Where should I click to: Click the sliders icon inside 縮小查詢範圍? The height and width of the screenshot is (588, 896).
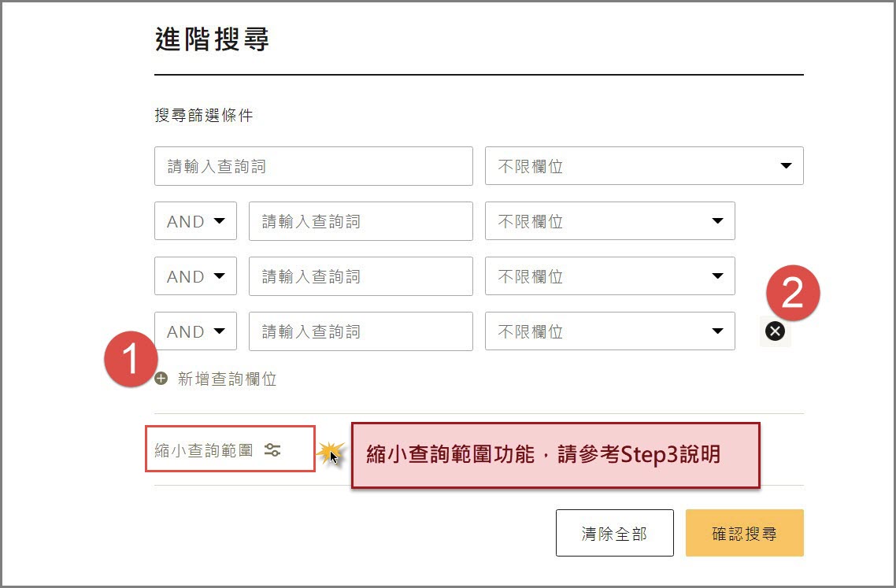[x=272, y=449]
